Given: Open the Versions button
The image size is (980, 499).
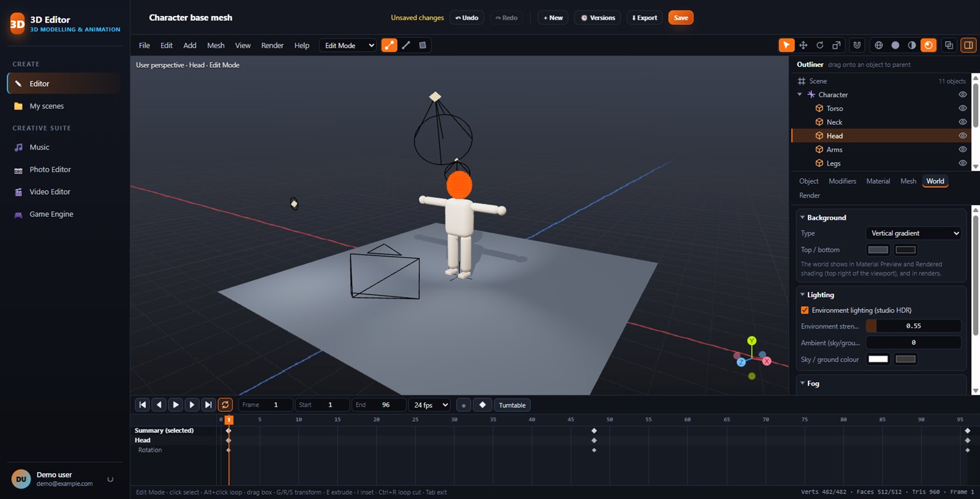Looking at the screenshot, I should click(598, 18).
